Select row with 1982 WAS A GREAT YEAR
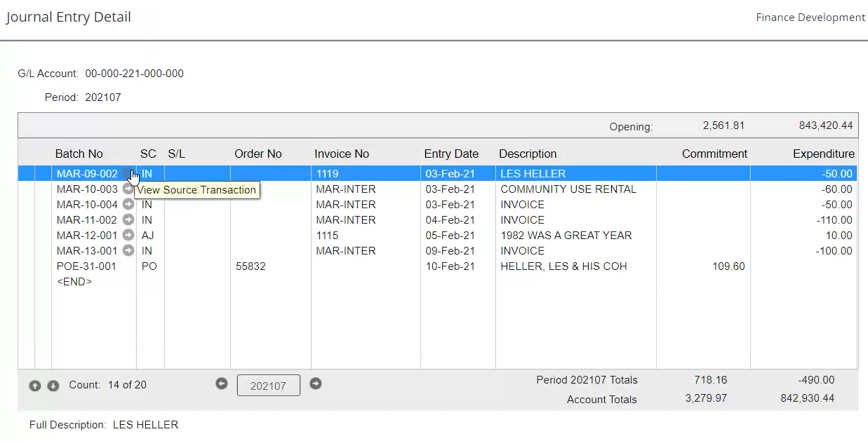Viewport: 868px width, 441px height. pos(566,236)
